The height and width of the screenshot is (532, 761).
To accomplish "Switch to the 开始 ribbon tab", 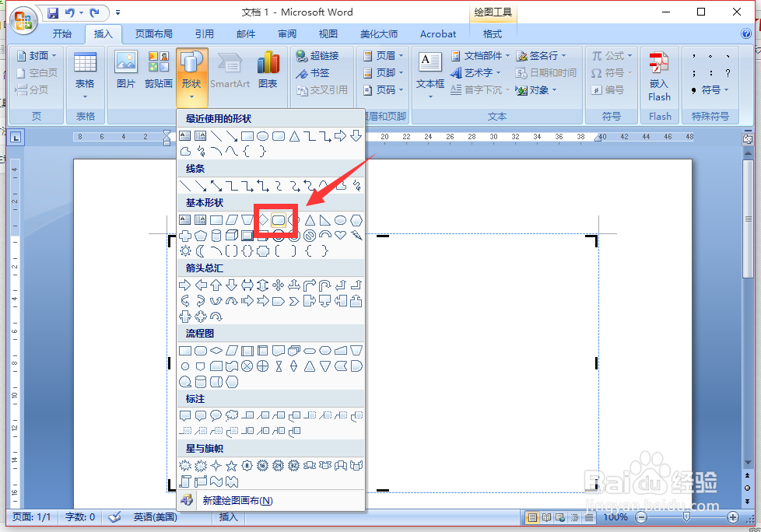I will [61, 33].
